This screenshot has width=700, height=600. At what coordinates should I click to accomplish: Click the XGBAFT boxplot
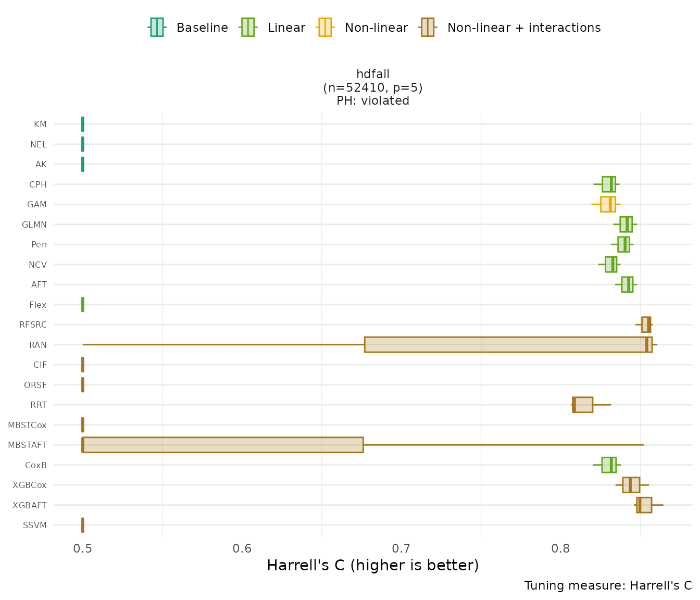click(x=644, y=505)
